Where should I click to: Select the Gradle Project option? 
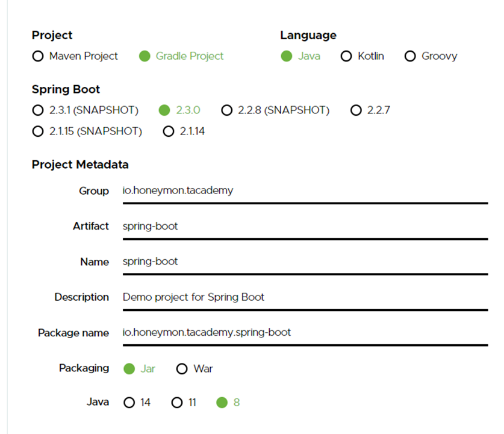145,56
